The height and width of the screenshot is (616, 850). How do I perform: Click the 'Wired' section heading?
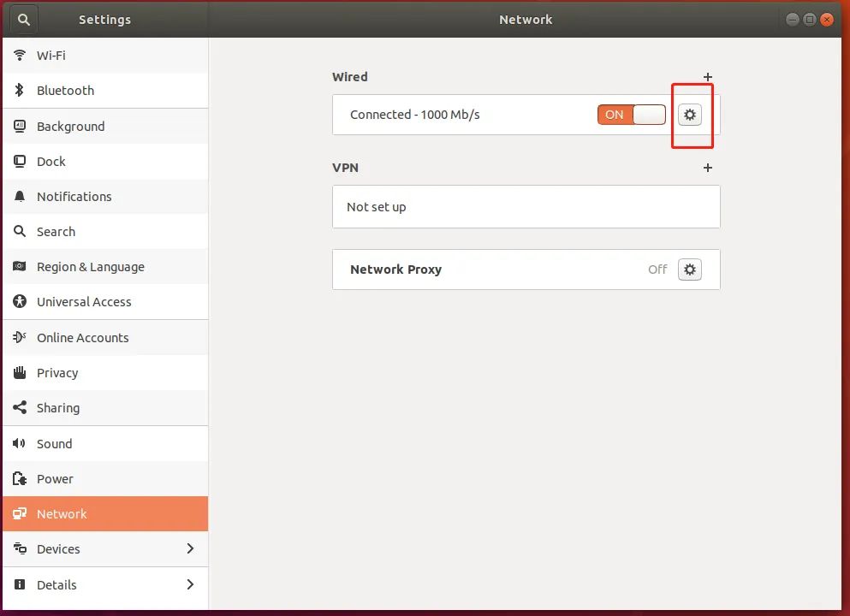pos(349,77)
